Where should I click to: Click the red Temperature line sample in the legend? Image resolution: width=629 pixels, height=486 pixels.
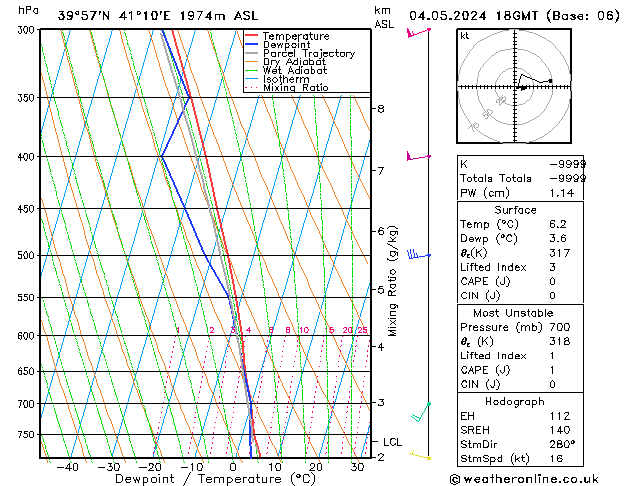click(251, 36)
